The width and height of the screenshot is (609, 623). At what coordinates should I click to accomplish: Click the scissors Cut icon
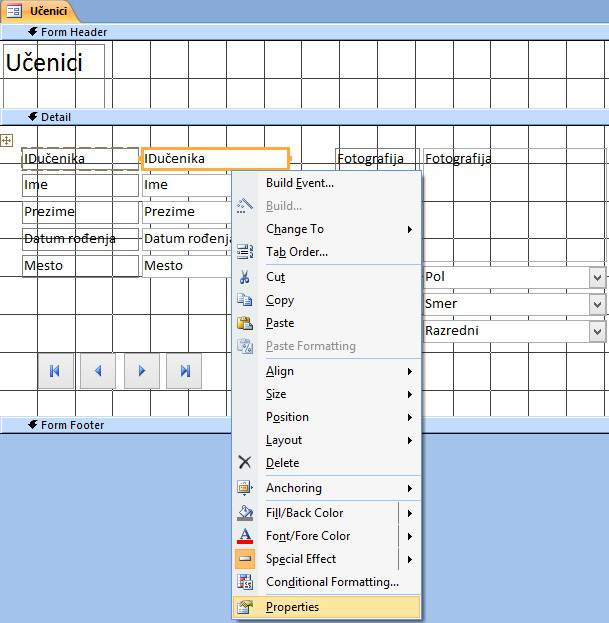tap(245, 277)
